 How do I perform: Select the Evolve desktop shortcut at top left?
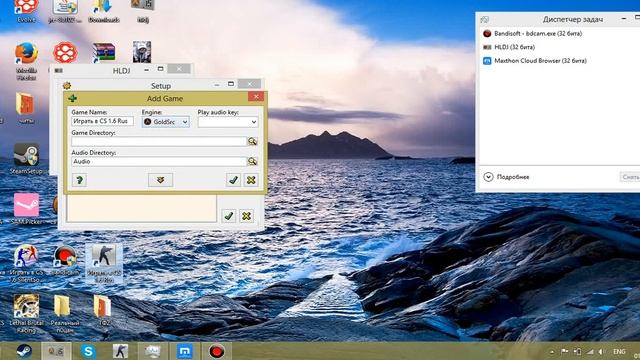click(x=26, y=11)
